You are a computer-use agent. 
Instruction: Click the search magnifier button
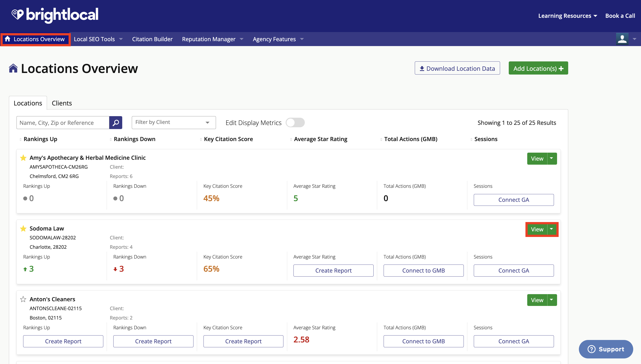coord(116,123)
